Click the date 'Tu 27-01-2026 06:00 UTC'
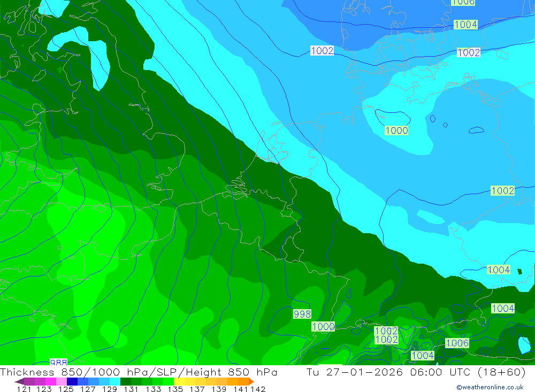The image size is (535, 392). 388,372
